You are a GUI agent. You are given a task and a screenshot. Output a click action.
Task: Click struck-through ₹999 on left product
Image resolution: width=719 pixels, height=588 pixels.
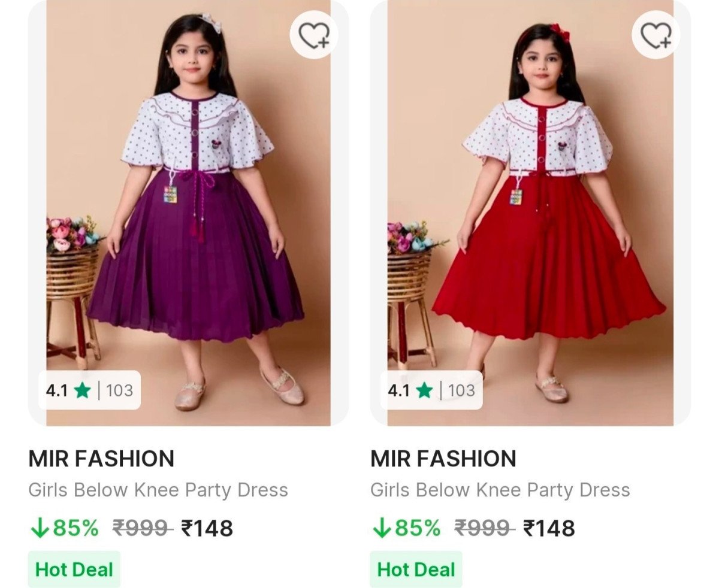pos(142,528)
